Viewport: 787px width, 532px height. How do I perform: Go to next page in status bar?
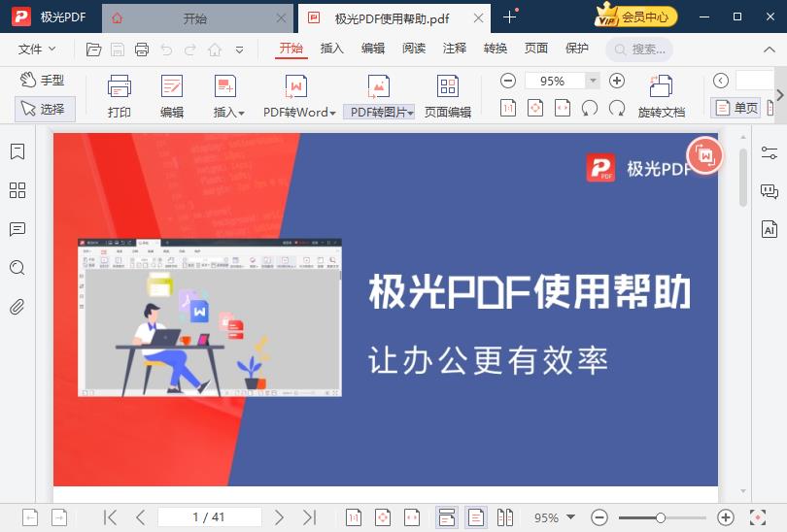[x=279, y=517]
